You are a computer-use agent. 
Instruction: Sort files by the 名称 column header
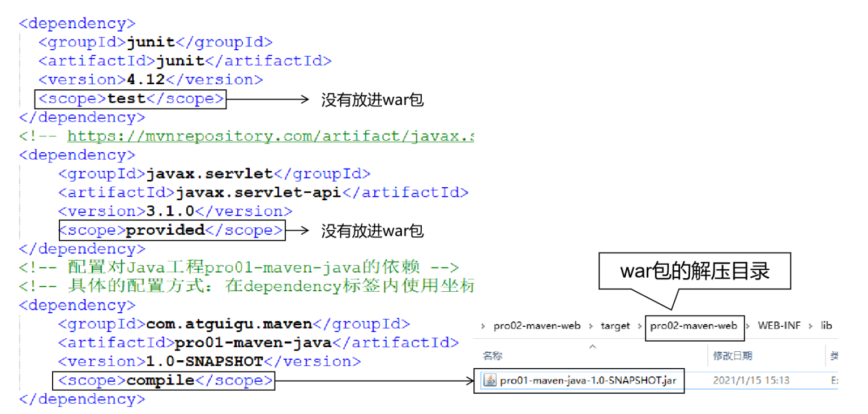[x=492, y=356]
